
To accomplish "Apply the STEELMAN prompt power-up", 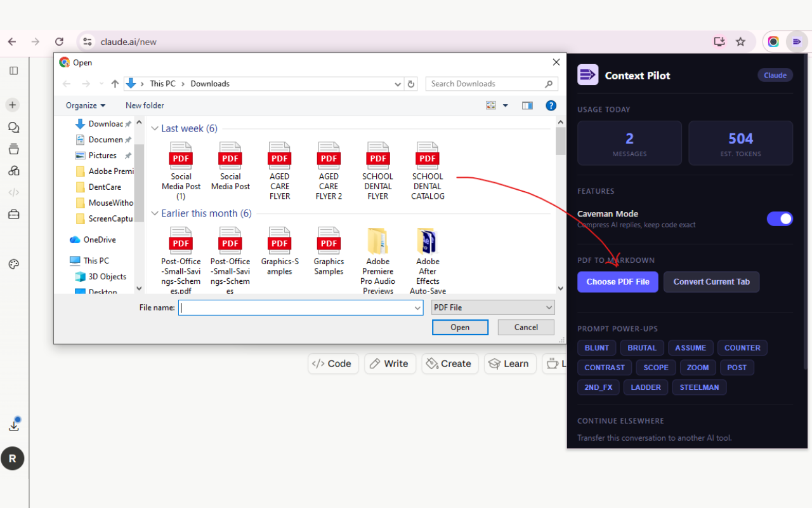I will (699, 387).
